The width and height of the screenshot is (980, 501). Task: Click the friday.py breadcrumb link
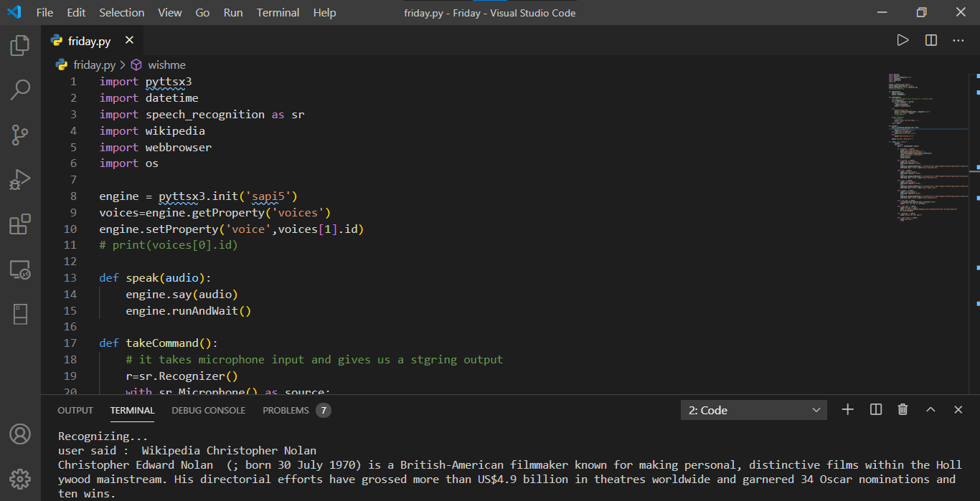coord(94,65)
